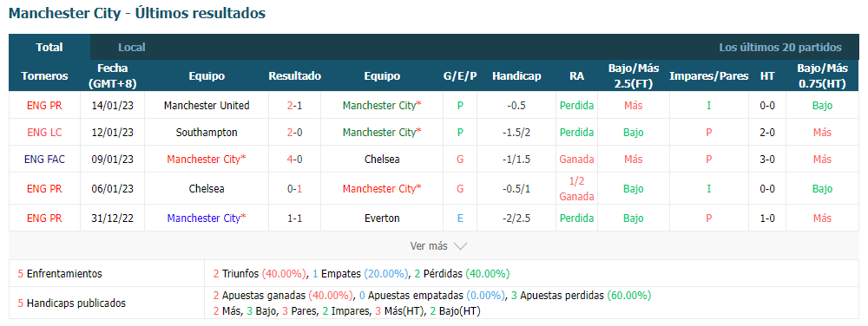
Task: Click Chelsea in the 09/01/23 row
Action: (x=382, y=160)
